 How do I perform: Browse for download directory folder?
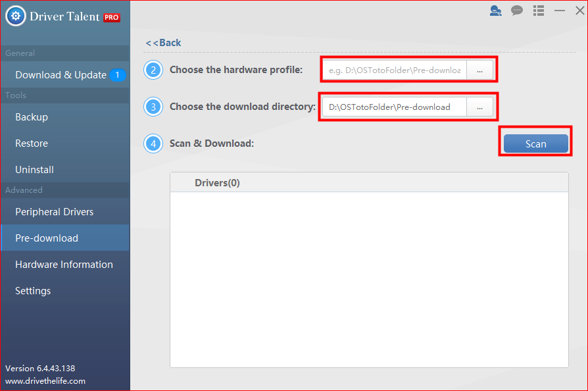click(479, 107)
